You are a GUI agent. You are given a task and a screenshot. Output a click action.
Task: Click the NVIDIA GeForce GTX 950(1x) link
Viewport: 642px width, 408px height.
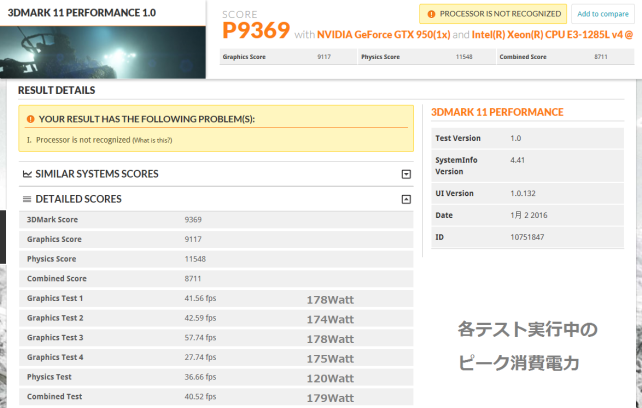click(383, 34)
